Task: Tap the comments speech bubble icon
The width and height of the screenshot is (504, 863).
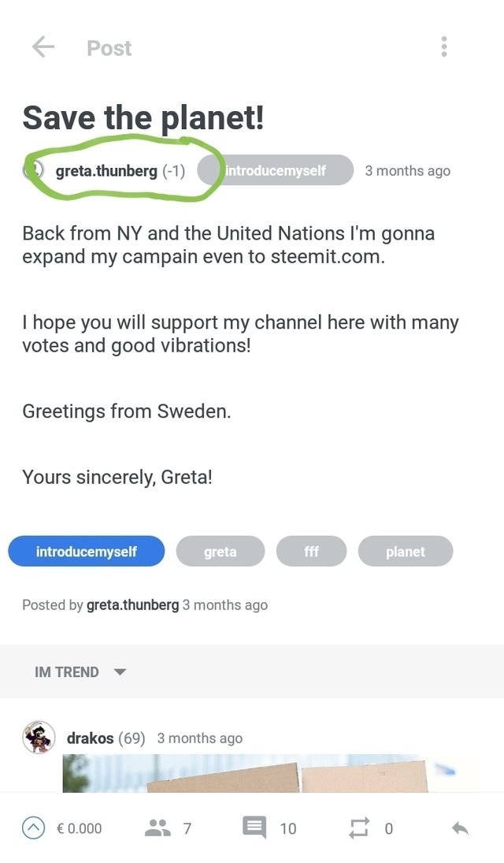Action: pos(254,828)
